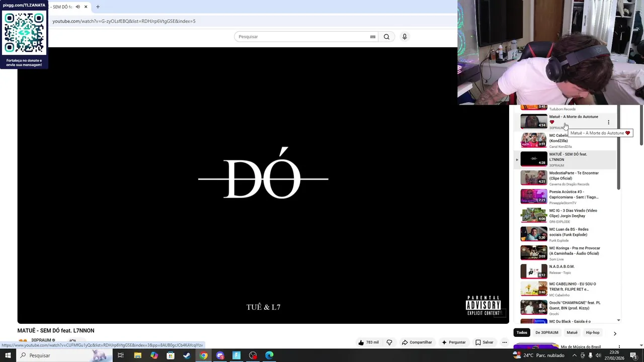Play ModestiaParte - Te Encontrar from the playlist
Viewport: 644px width, 362px height.
pyautogui.click(x=566, y=178)
